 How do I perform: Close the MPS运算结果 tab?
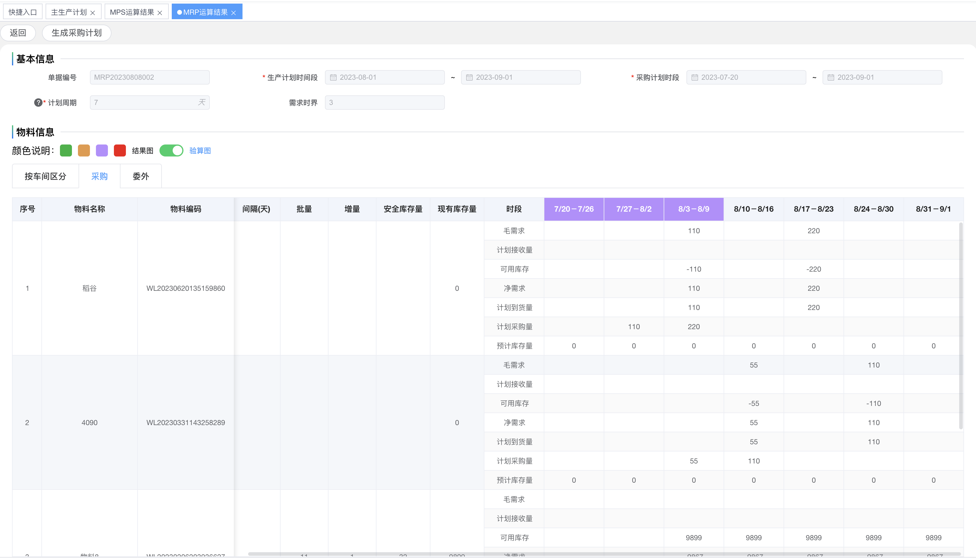pyautogui.click(x=160, y=13)
